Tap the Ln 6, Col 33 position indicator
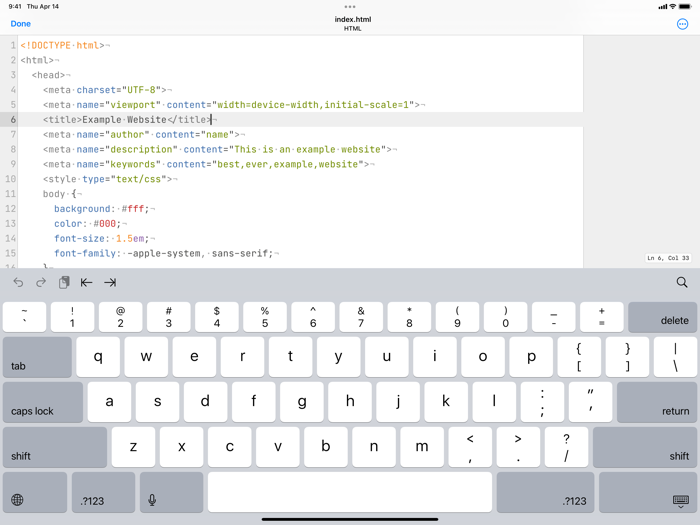 [x=668, y=259]
